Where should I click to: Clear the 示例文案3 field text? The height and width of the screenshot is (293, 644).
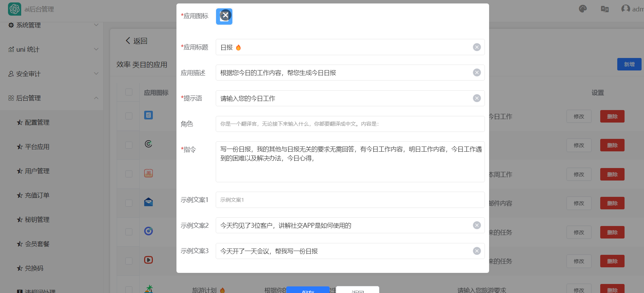click(x=477, y=251)
